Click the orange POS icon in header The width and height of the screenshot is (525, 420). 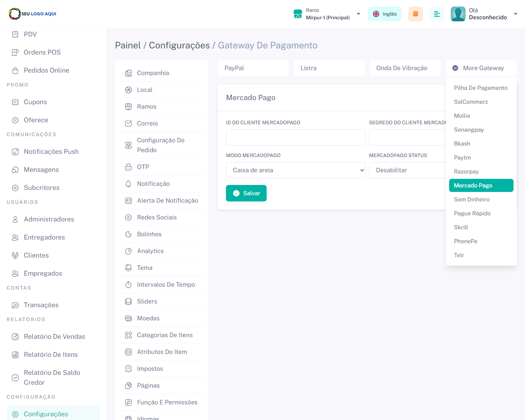pos(415,14)
